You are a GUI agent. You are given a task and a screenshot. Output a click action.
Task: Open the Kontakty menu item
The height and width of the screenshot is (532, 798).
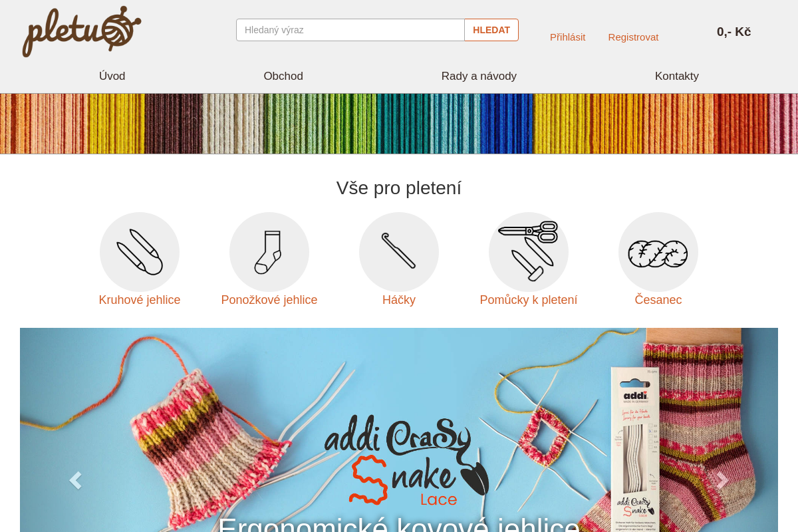click(677, 76)
